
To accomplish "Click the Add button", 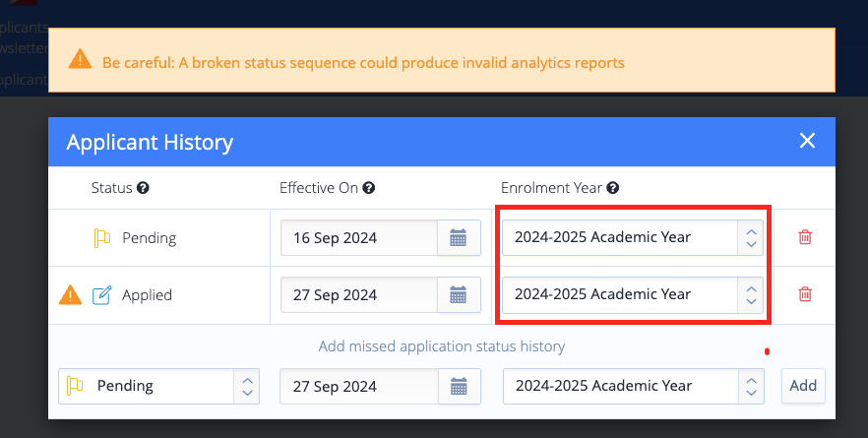I will [x=803, y=386].
